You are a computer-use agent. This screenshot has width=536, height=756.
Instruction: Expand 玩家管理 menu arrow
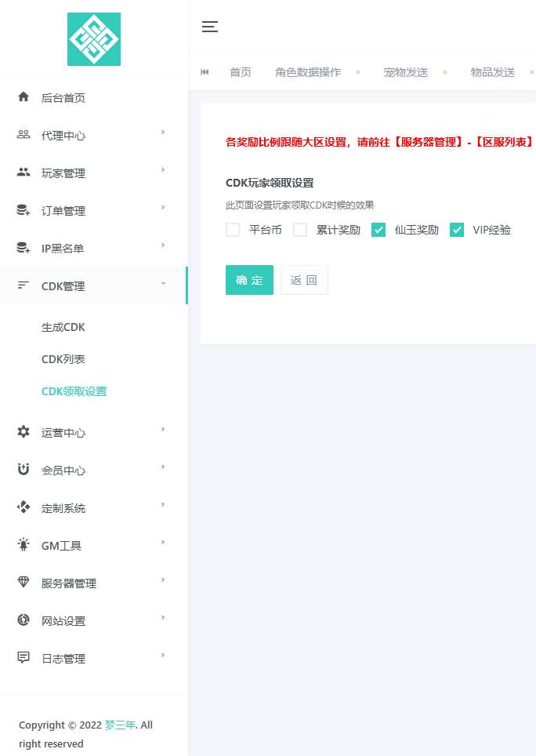163,169
